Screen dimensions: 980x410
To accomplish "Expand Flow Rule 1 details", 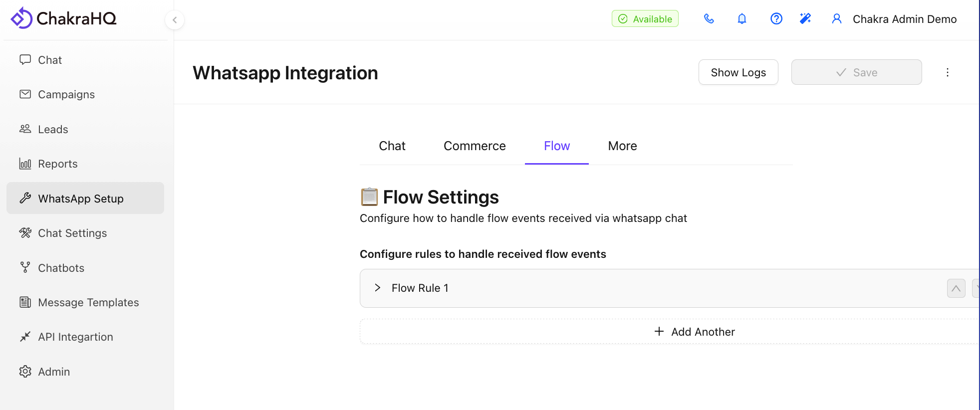I will [x=378, y=288].
